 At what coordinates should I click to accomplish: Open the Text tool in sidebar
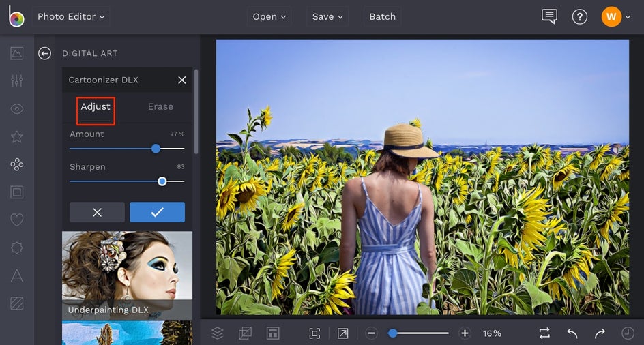(x=17, y=275)
